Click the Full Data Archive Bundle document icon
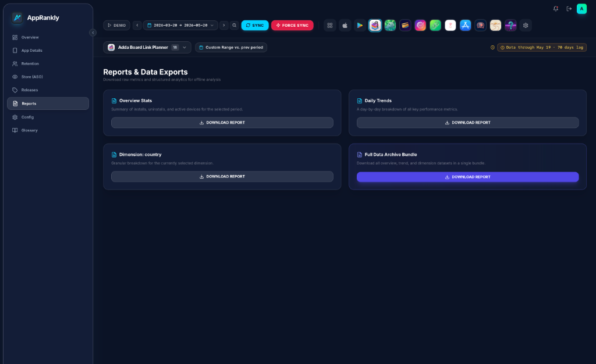The width and height of the screenshot is (596, 364). 360,155
